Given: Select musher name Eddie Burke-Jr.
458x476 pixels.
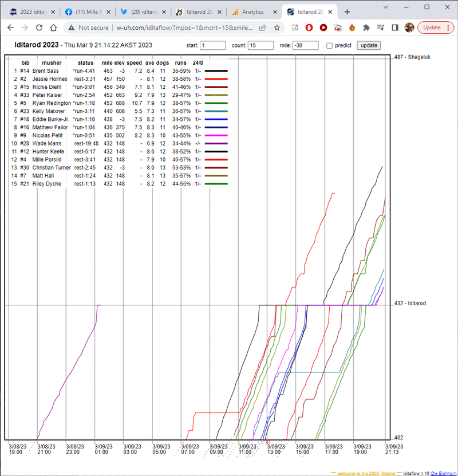Looking at the screenshot, I should pos(50,119).
